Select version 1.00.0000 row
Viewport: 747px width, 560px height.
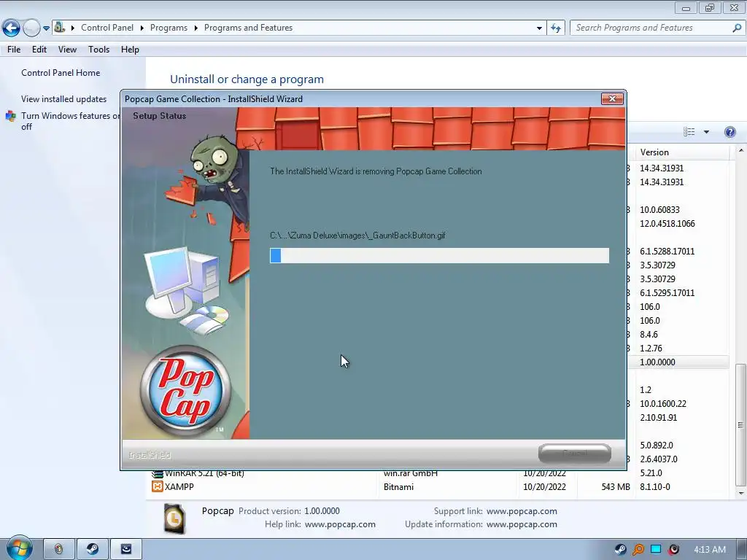click(678, 362)
